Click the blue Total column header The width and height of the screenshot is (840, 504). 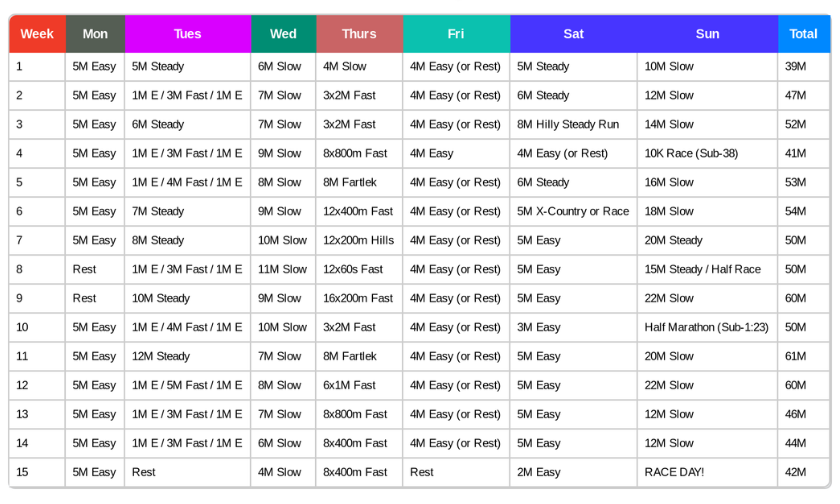(x=803, y=34)
